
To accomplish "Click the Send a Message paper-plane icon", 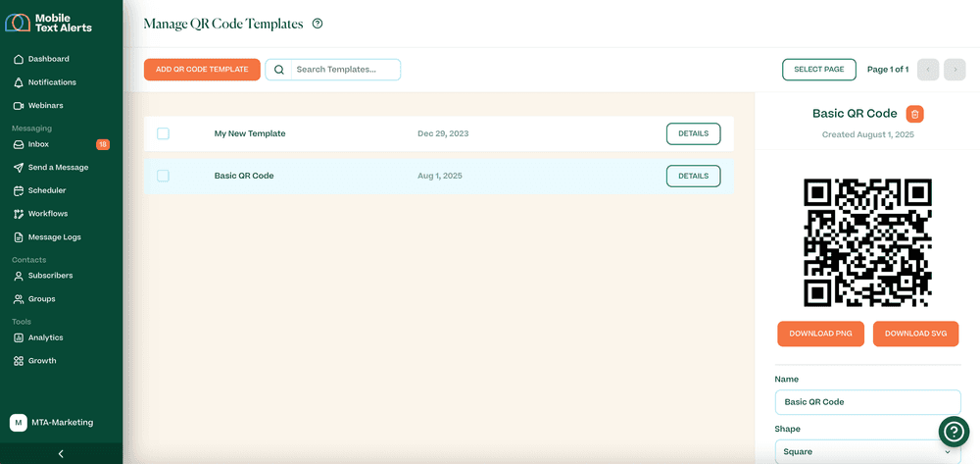I will 18,168.
